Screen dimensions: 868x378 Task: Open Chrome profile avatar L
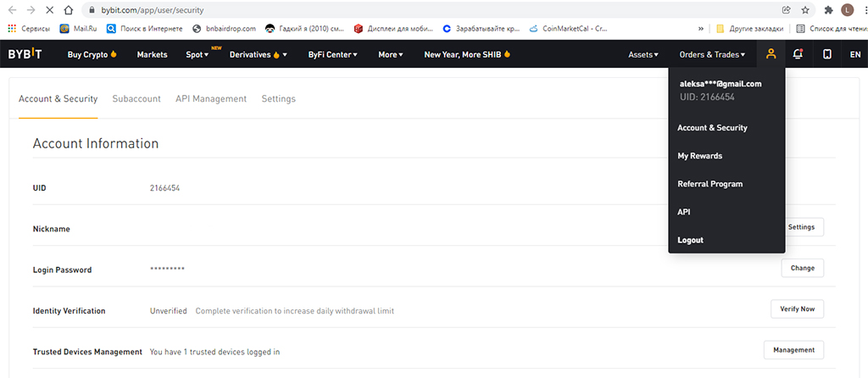[x=847, y=10]
